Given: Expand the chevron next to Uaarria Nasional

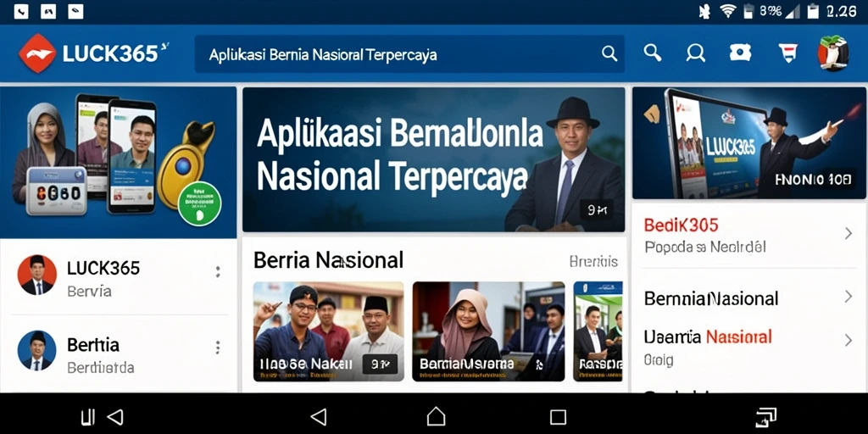Looking at the screenshot, I should 848,340.
